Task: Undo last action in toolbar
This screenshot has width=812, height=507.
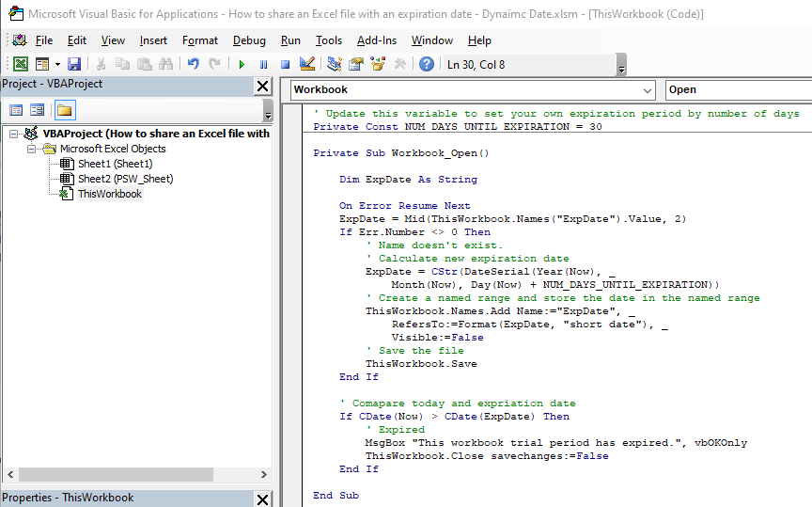Action: [194, 64]
